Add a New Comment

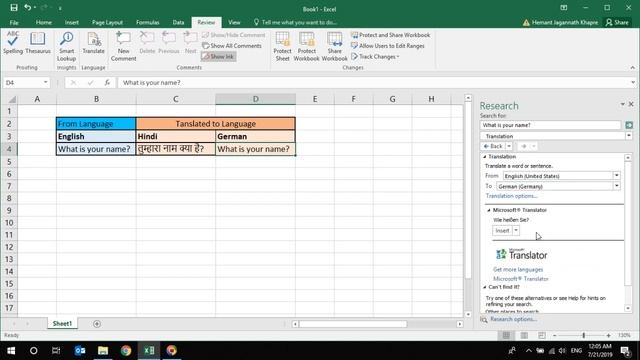click(x=123, y=46)
